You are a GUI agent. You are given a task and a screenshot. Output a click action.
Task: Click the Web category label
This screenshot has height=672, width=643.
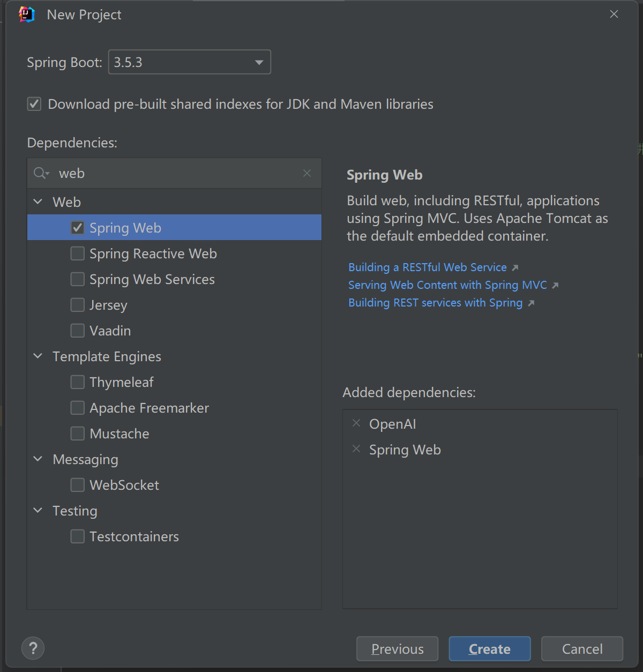point(66,202)
